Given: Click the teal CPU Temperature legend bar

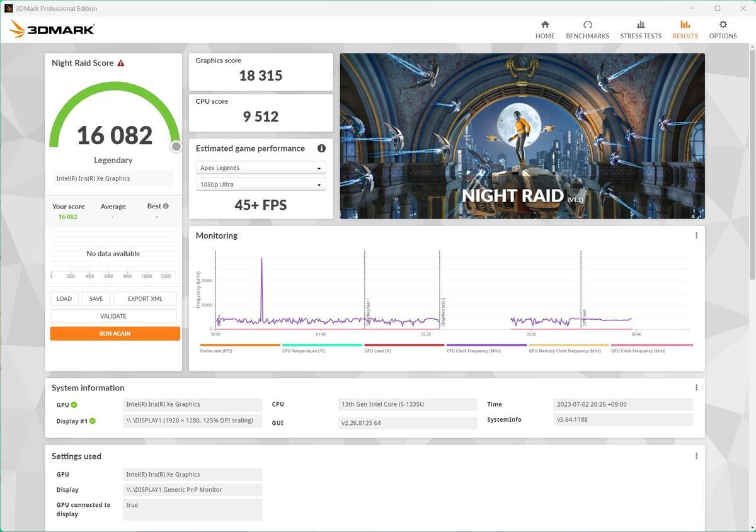Looking at the screenshot, I should tap(322, 345).
